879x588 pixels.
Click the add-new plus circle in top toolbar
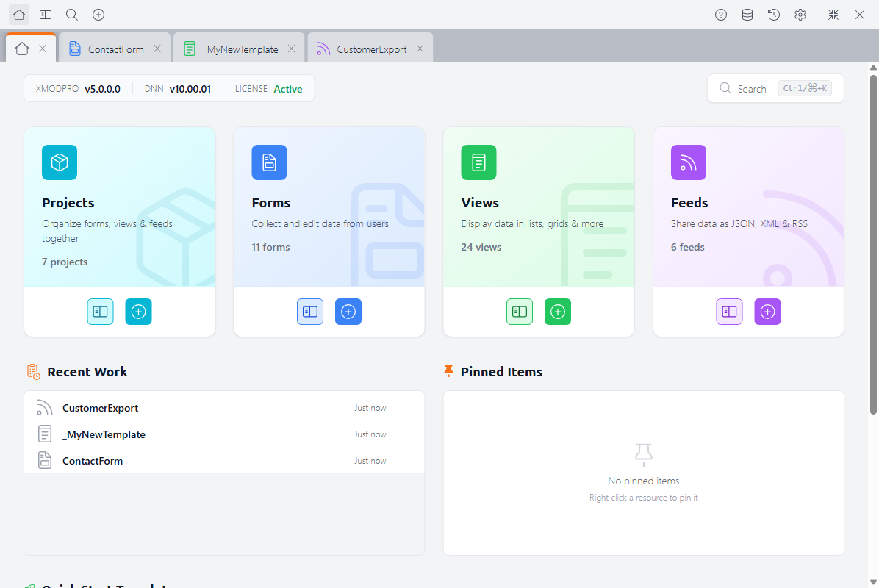(x=98, y=15)
